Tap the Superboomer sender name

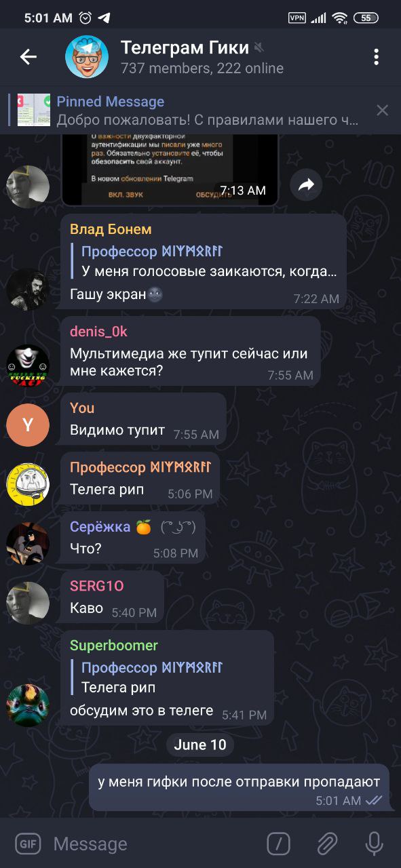[x=114, y=645]
